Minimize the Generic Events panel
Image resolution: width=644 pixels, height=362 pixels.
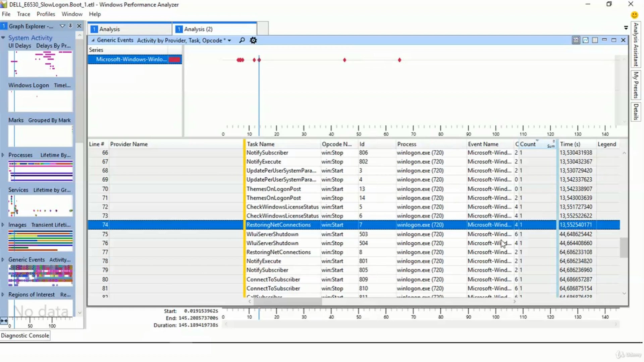click(604, 40)
